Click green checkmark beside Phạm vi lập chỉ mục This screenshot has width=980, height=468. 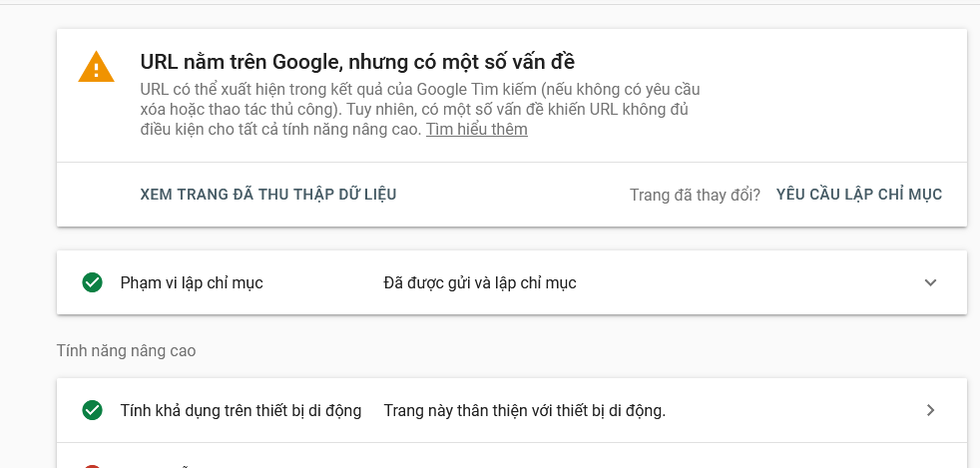(93, 282)
